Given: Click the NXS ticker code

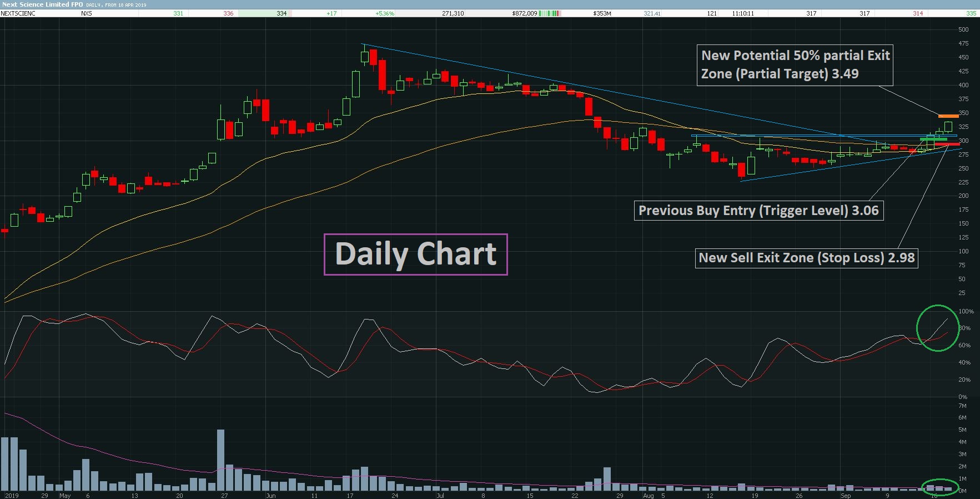Looking at the screenshot, I should pos(86,13).
